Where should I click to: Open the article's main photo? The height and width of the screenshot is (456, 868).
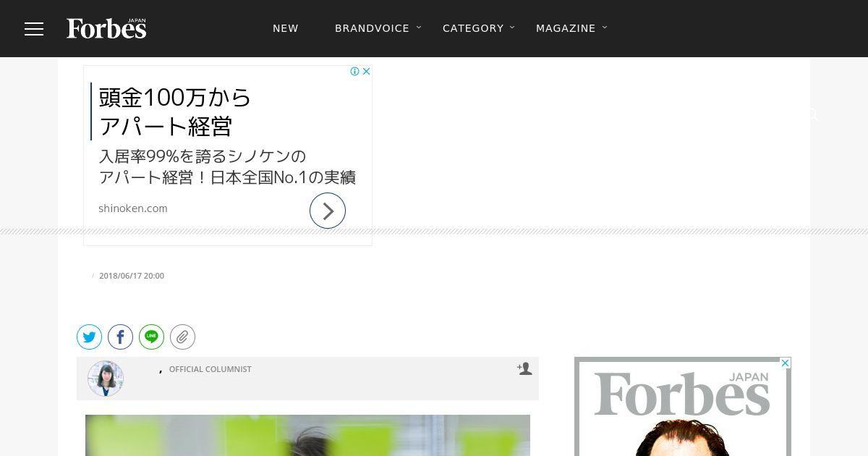(x=307, y=435)
